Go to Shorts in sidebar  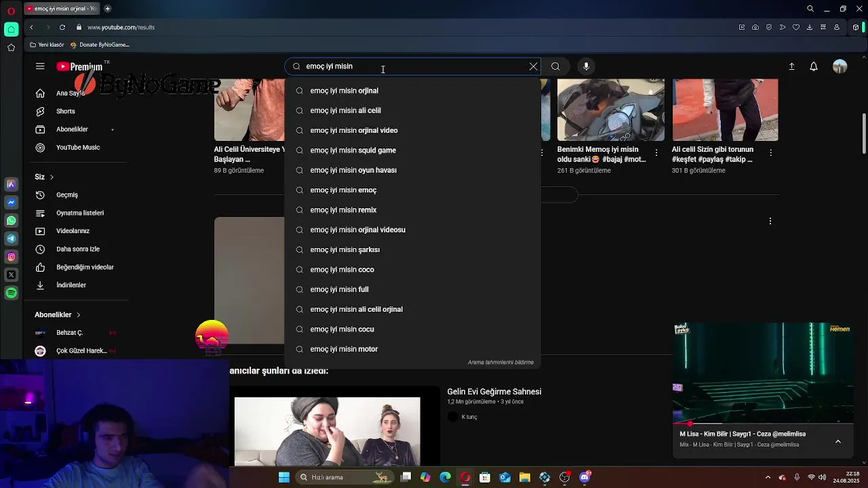[65, 111]
